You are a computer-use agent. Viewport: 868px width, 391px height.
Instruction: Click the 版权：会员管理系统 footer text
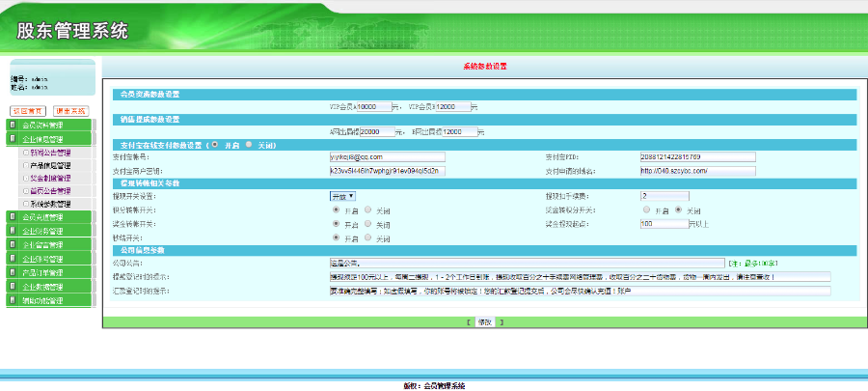[x=434, y=386]
